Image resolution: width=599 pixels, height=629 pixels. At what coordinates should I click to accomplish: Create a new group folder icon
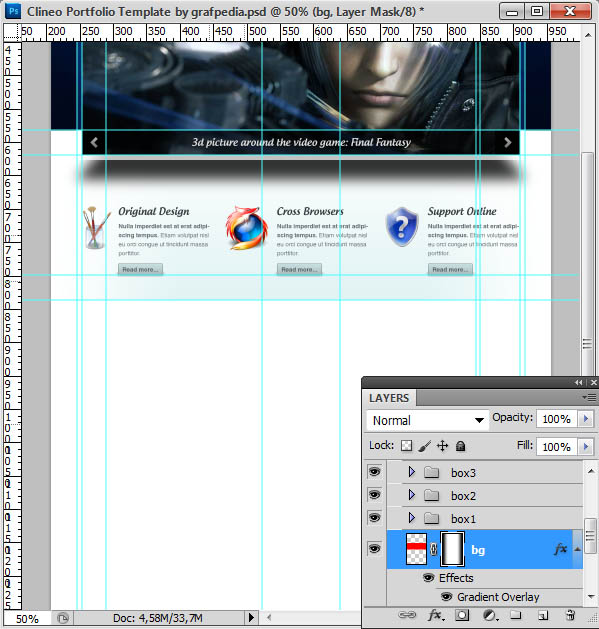pos(516,615)
